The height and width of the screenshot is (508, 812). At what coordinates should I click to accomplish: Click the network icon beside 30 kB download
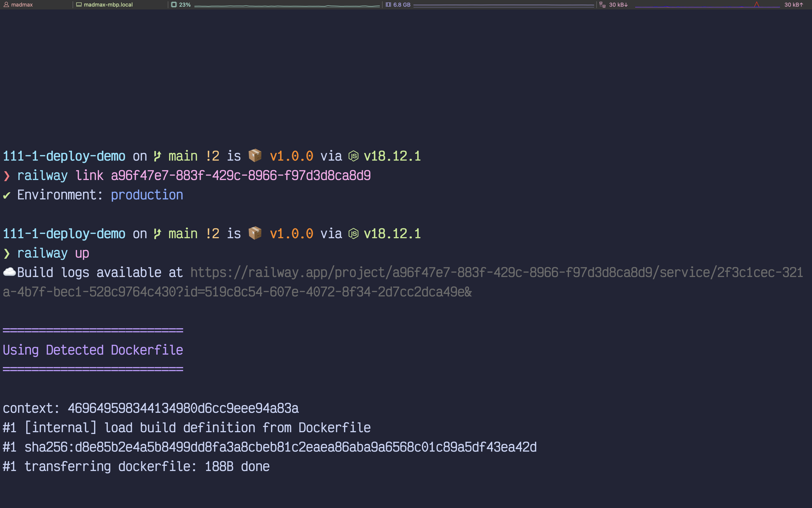click(602, 5)
